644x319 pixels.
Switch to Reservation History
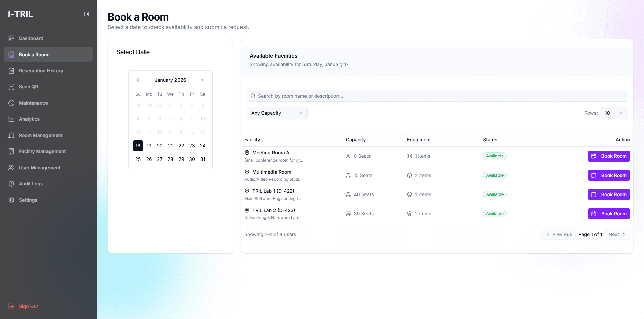40,71
